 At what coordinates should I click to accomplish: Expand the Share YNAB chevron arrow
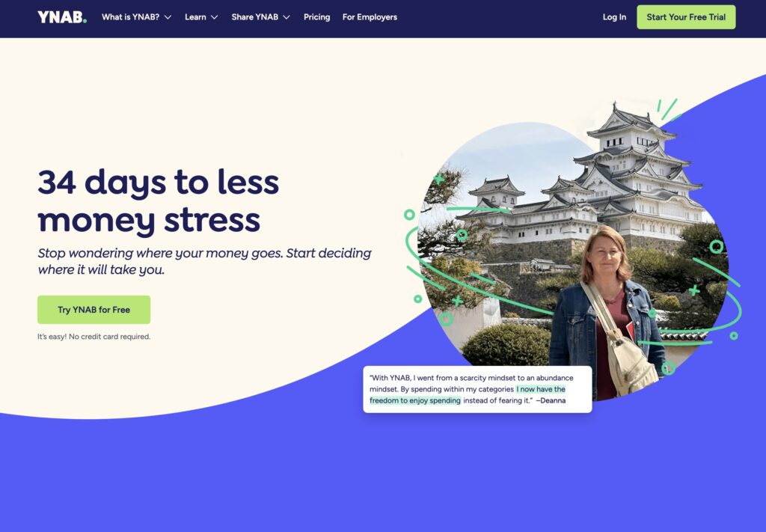click(287, 17)
